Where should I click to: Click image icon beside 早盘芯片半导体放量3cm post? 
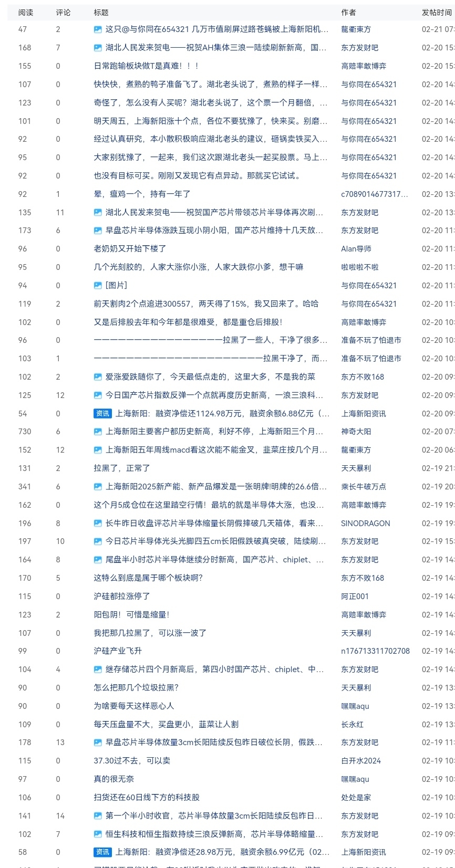coord(98,742)
